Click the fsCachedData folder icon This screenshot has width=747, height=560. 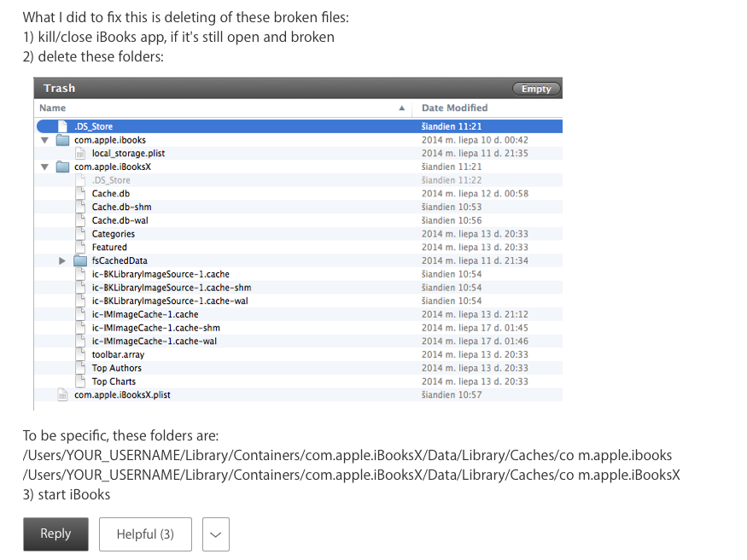80,260
